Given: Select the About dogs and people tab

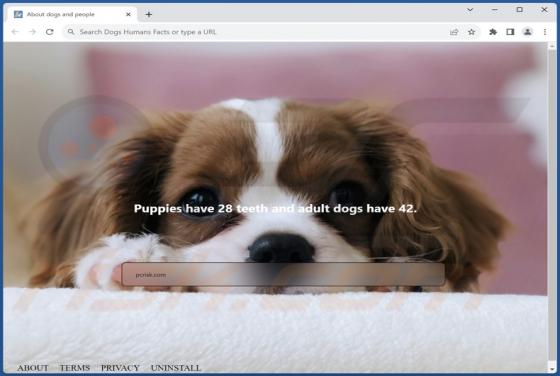Looking at the screenshot, I should click(x=72, y=14).
